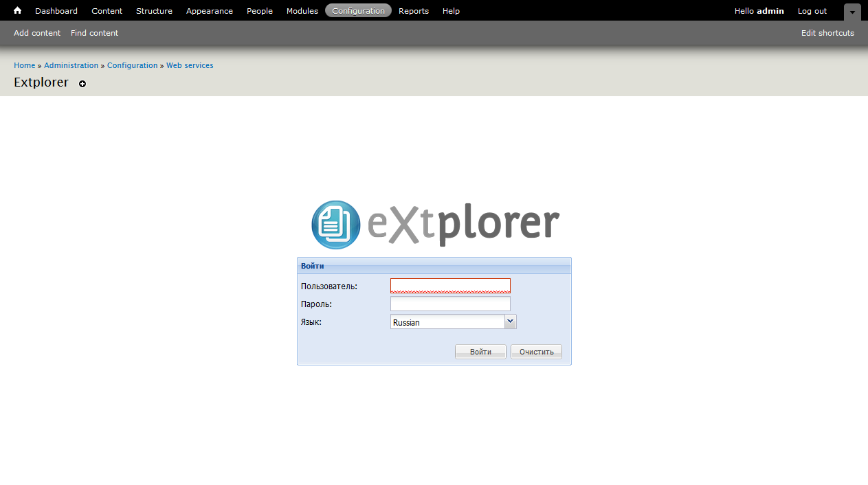
Task: Click the Войти login button
Action: pos(480,351)
